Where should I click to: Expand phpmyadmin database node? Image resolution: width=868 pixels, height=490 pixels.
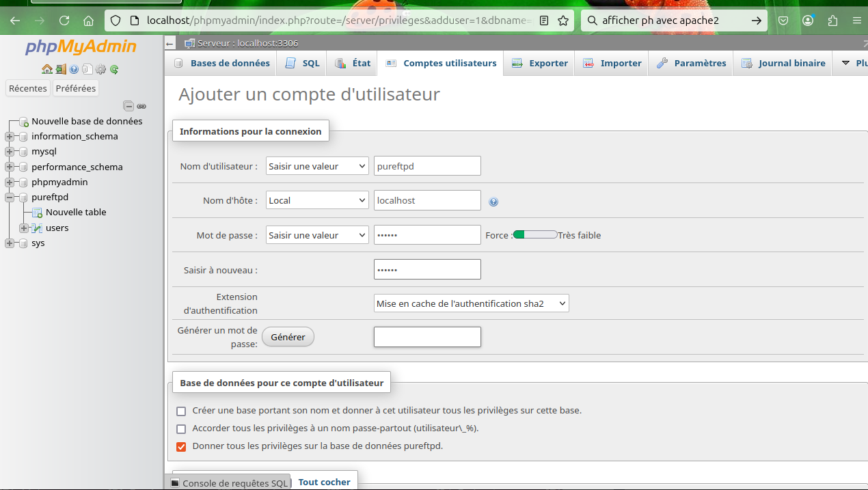click(x=10, y=182)
